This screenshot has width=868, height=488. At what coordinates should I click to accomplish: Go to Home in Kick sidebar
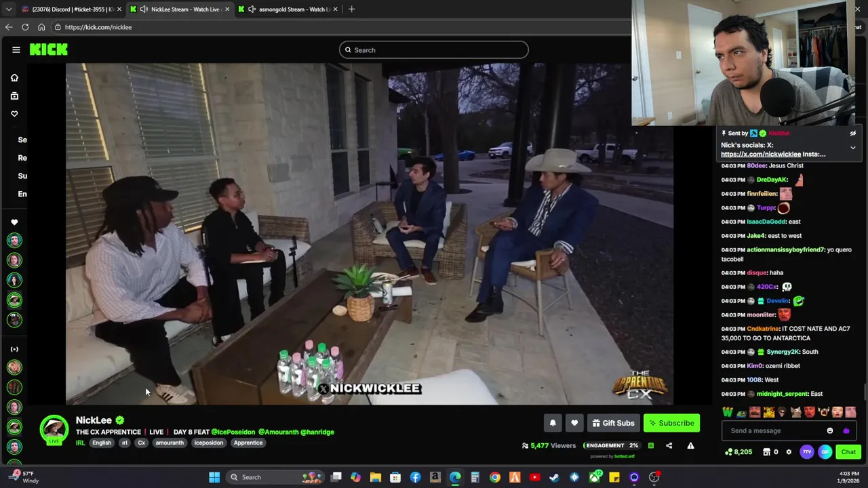pos(14,78)
